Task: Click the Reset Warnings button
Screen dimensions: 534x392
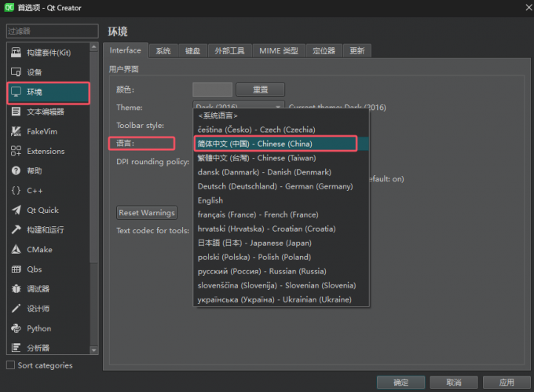Action: [x=147, y=213]
